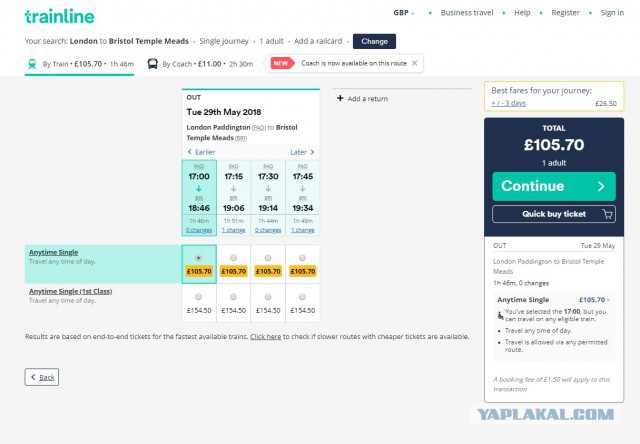The height and width of the screenshot is (444, 640).
Task: Select the By Train tab
Action: pos(80,64)
